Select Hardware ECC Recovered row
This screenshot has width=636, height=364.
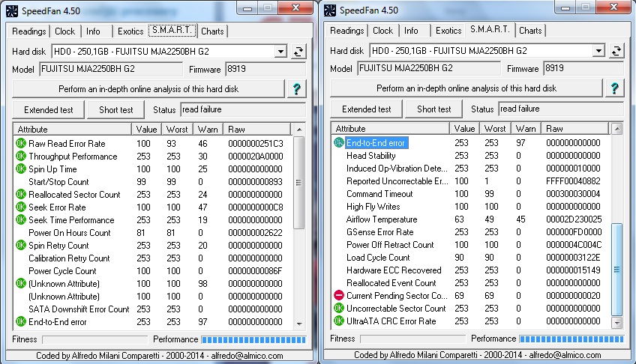(x=471, y=270)
